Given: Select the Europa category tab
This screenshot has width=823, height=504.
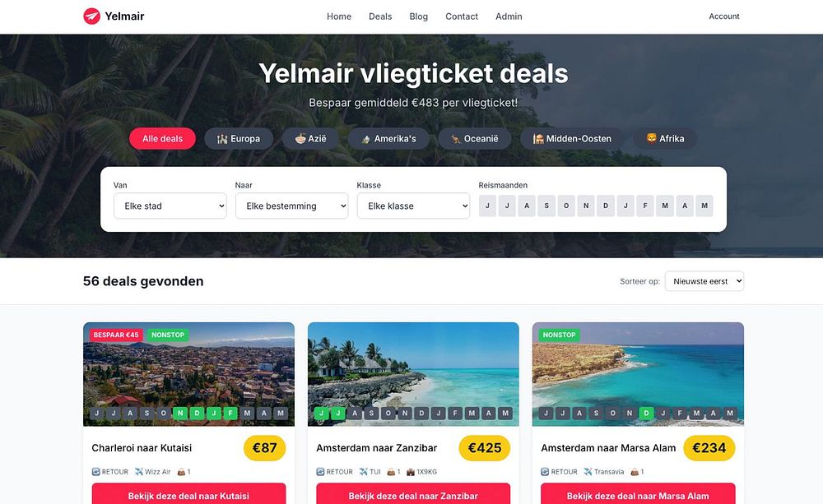Looking at the screenshot, I should coord(239,138).
